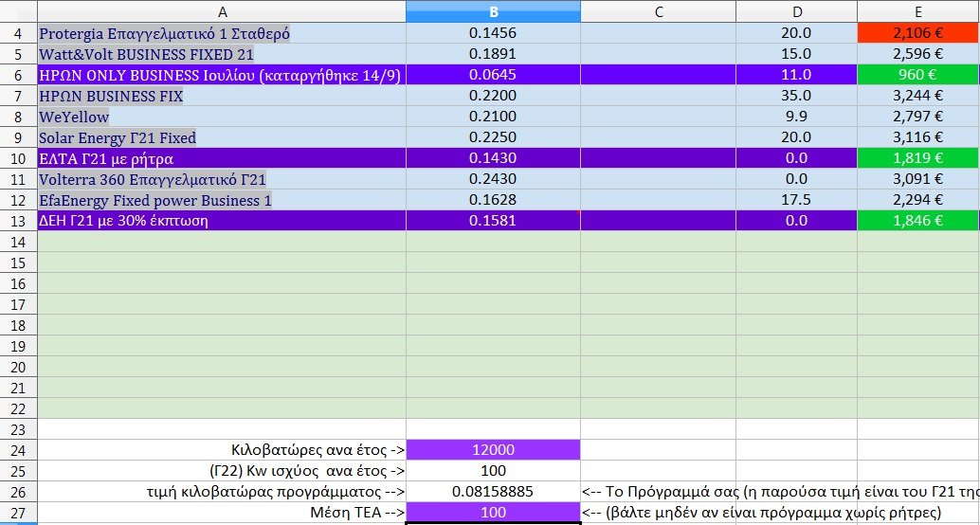Click total cell 2,797 €

pos(918,117)
